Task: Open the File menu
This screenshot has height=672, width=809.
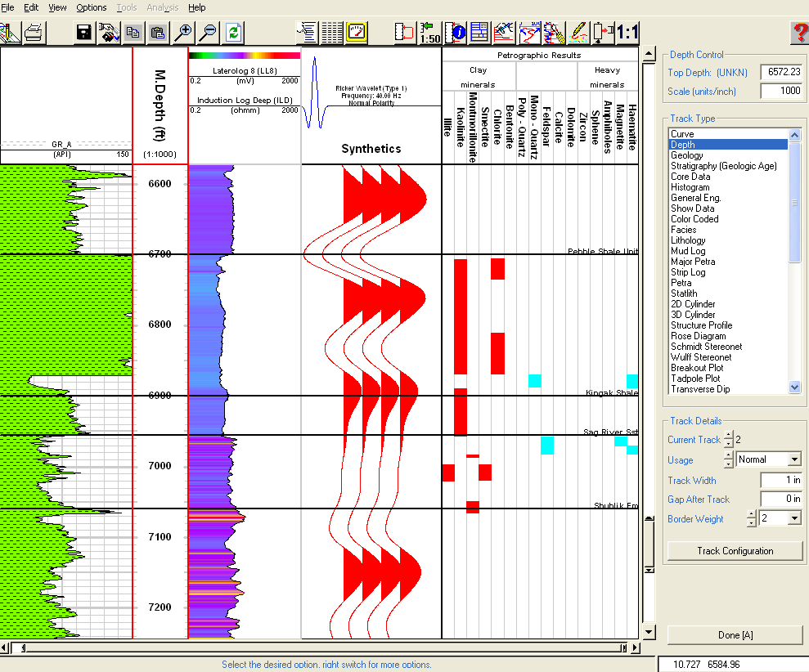Action: (7, 7)
